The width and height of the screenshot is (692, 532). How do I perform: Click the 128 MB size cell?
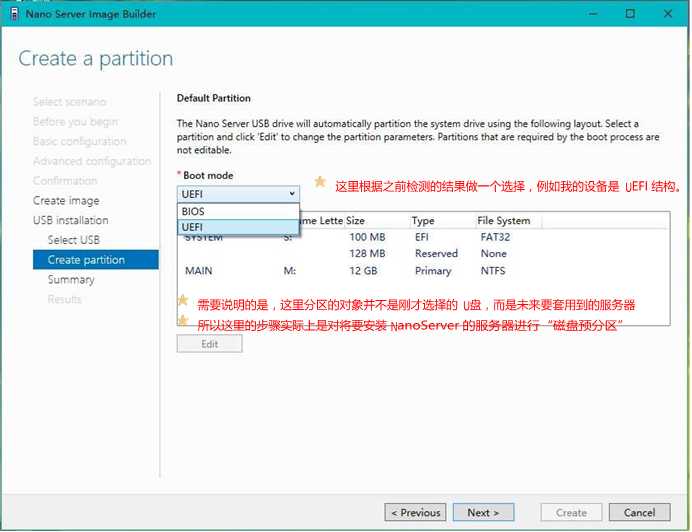(367, 253)
